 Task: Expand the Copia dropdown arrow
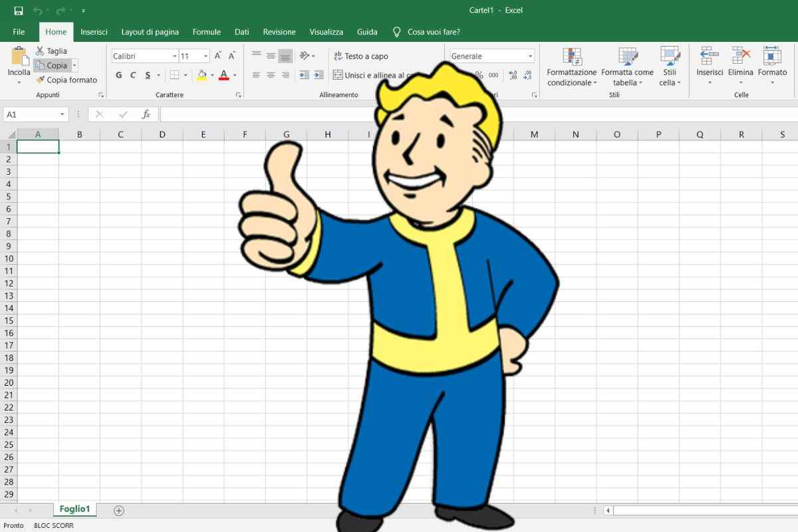[74, 65]
